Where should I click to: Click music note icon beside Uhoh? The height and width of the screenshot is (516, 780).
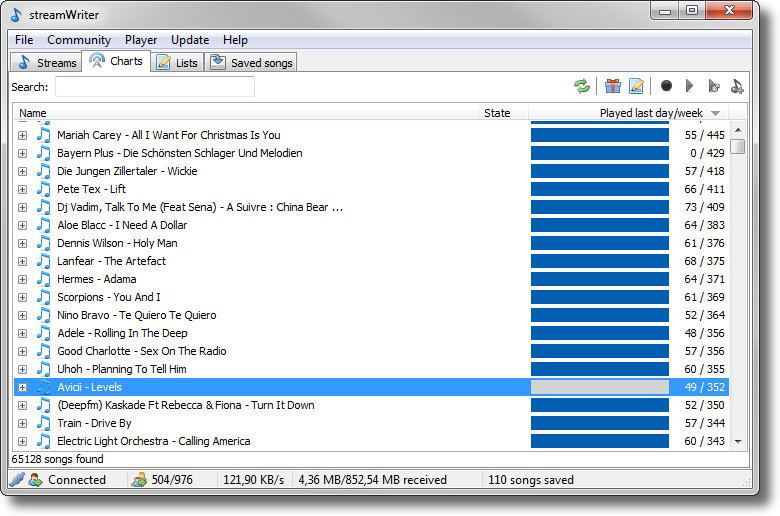(44, 369)
